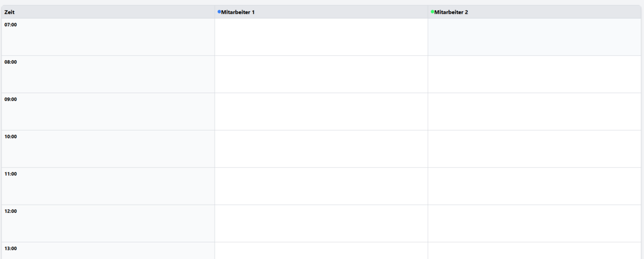Select Mitarbeiter 1's 07:00 time slot
Image resolution: width=644 pixels, height=259 pixels.
coord(321,37)
